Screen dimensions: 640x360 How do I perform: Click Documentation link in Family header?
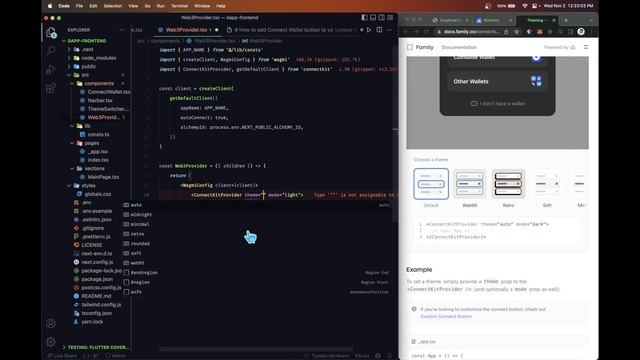(x=459, y=47)
